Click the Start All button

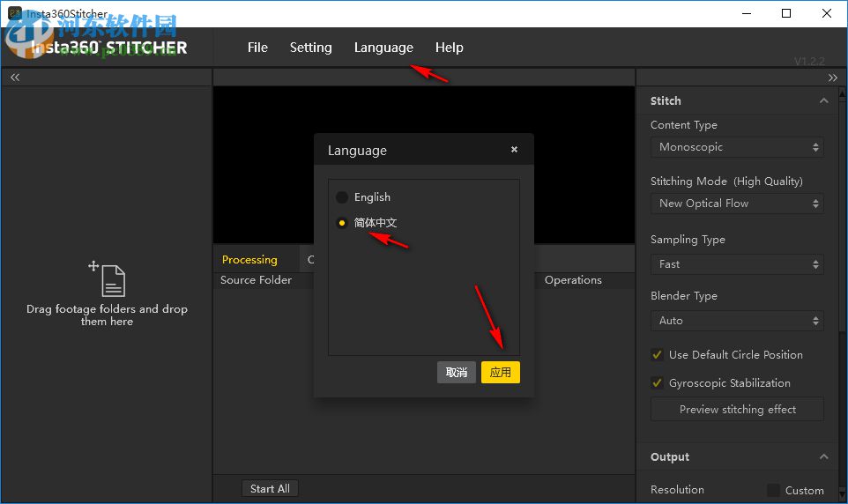(270, 488)
